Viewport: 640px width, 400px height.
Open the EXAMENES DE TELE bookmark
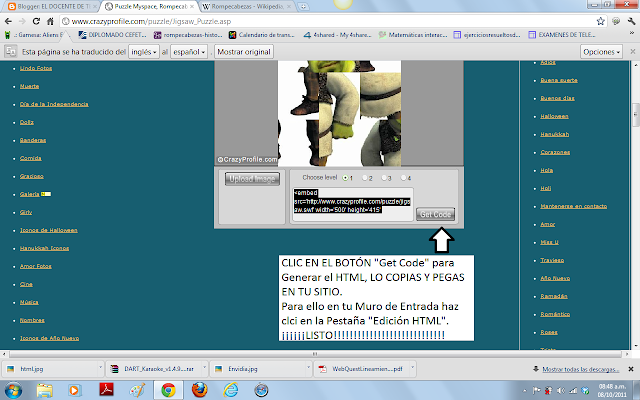tap(562, 35)
